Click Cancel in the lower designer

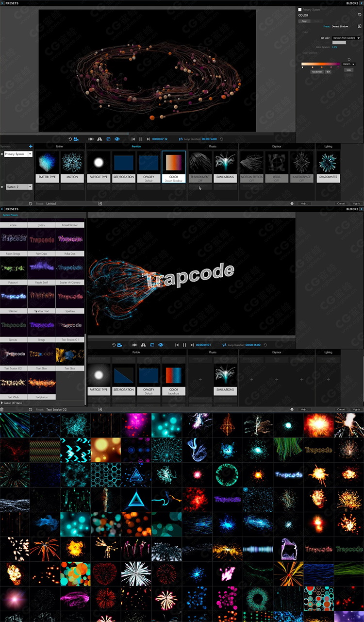[x=341, y=409]
